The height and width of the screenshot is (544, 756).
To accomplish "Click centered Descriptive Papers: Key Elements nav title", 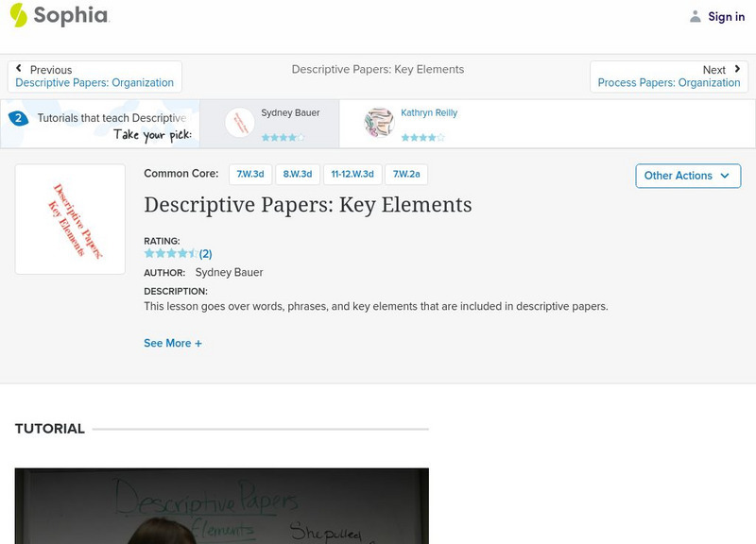I will (x=378, y=69).
